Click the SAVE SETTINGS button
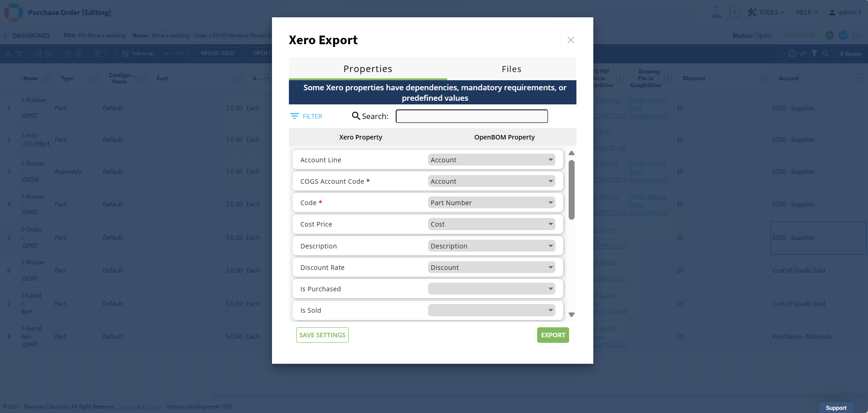This screenshot has height=413, width=868. (322, 335)
